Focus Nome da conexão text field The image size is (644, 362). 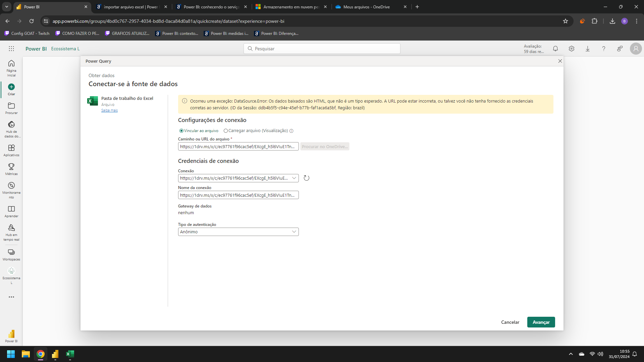point(238,195)
